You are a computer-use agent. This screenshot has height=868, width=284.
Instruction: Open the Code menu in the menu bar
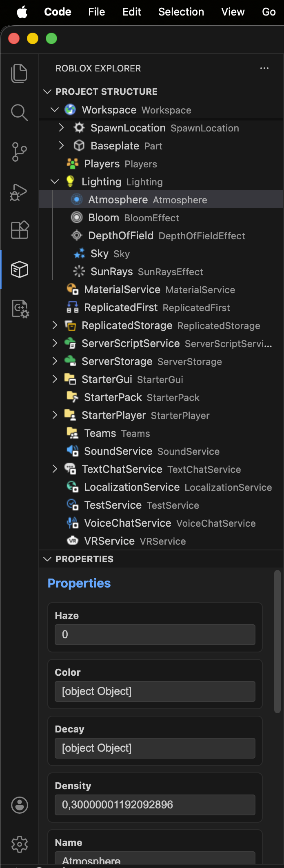point(57,12)
